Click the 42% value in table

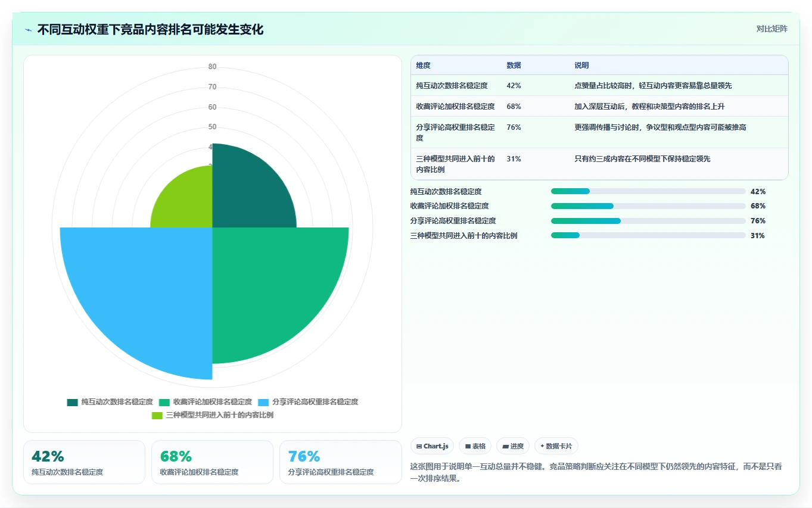(514, 86)
